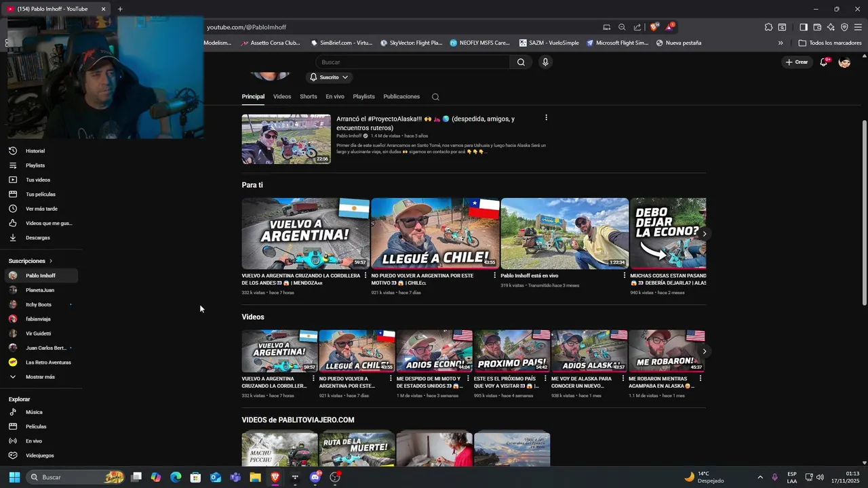
Task: Open YouTube notifications bell
Action: [824, 62]
